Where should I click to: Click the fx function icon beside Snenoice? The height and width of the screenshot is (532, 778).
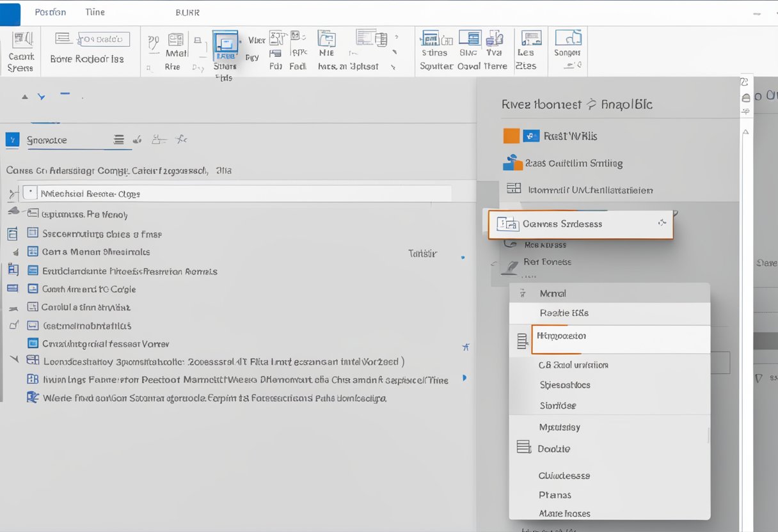[181, 139]
